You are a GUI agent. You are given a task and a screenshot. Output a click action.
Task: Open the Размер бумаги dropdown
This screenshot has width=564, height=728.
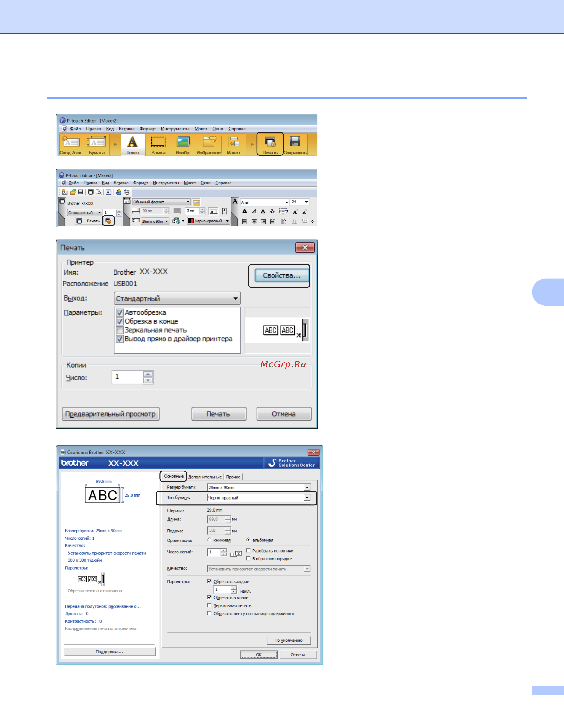click(259, 487)
